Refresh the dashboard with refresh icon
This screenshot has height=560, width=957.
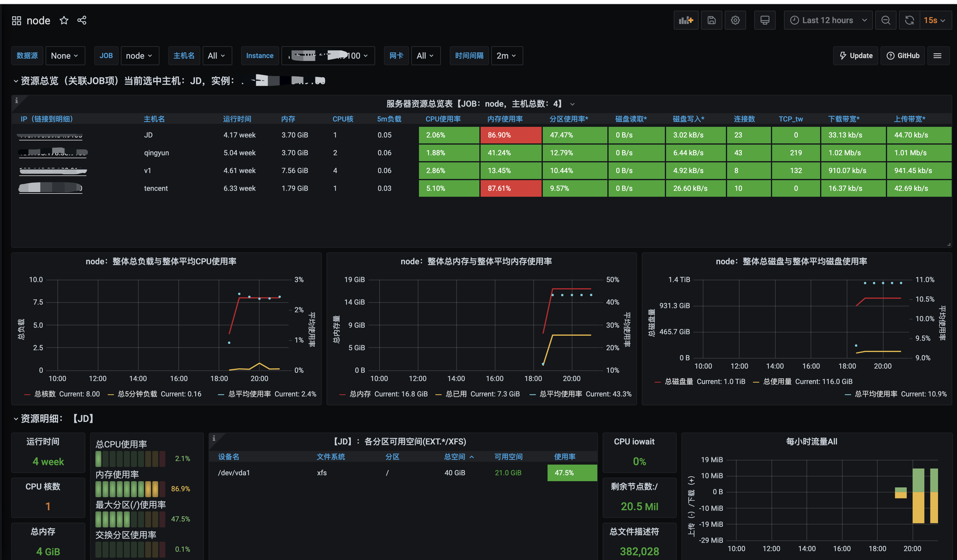[909, 20]
